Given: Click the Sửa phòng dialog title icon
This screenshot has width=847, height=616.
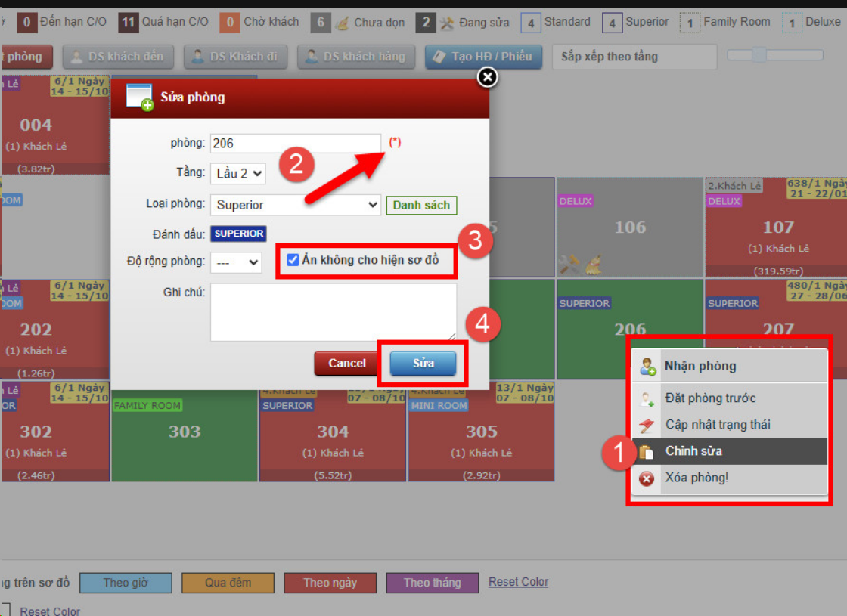Looking at the screenshot, I should point(139,98).
